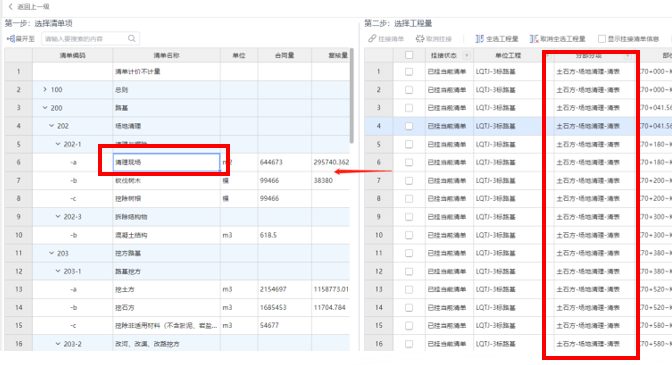
Task: Select the 清单计价不计量 row
Action: [x=177, y=72]
